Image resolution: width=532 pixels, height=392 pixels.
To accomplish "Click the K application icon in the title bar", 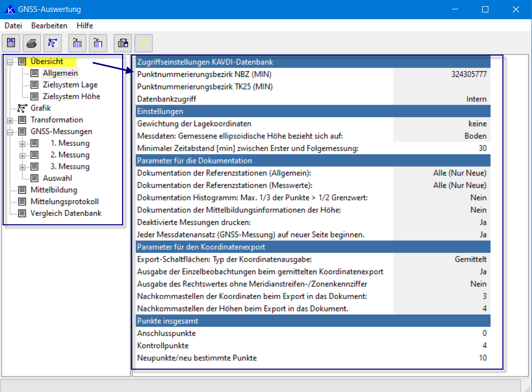I will (x=10, y=9).
